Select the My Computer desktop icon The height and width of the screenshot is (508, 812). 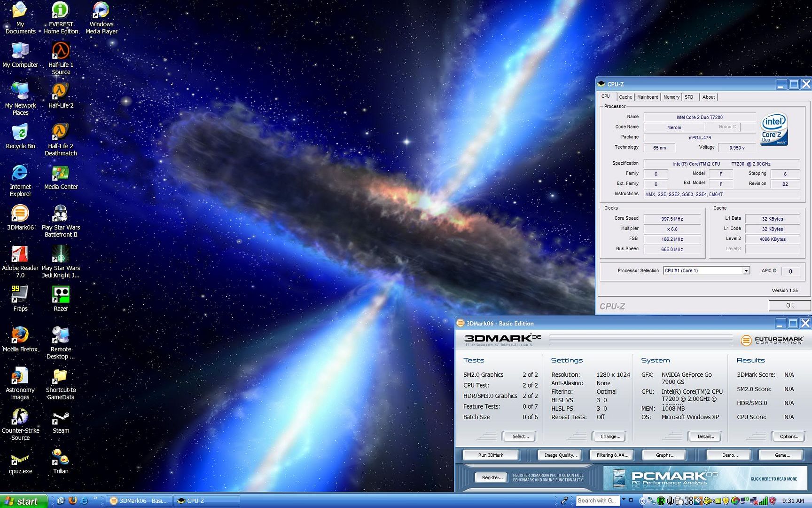(20, 55)
